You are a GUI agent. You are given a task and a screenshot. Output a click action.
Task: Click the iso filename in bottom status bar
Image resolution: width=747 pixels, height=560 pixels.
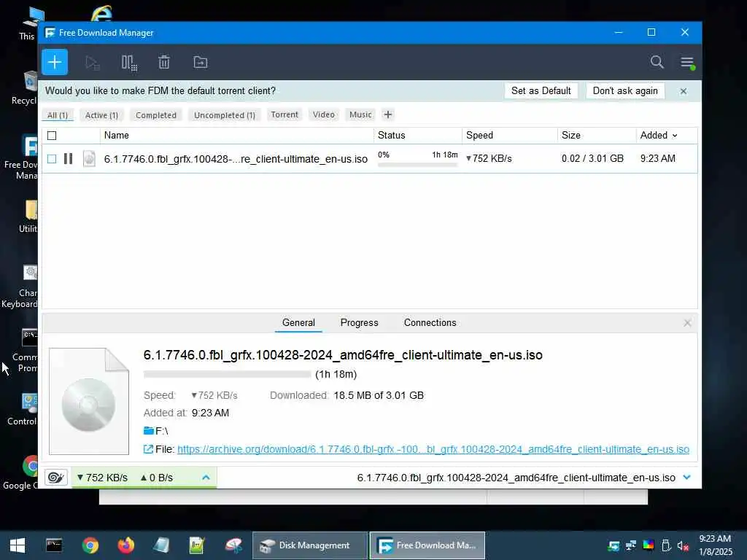point(516,478)
